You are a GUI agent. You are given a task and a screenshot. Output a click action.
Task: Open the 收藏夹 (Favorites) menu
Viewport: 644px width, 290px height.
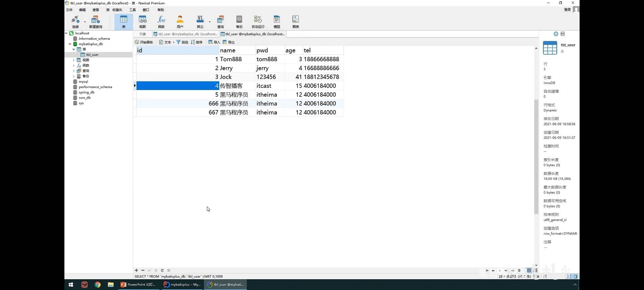coord(117,10)
